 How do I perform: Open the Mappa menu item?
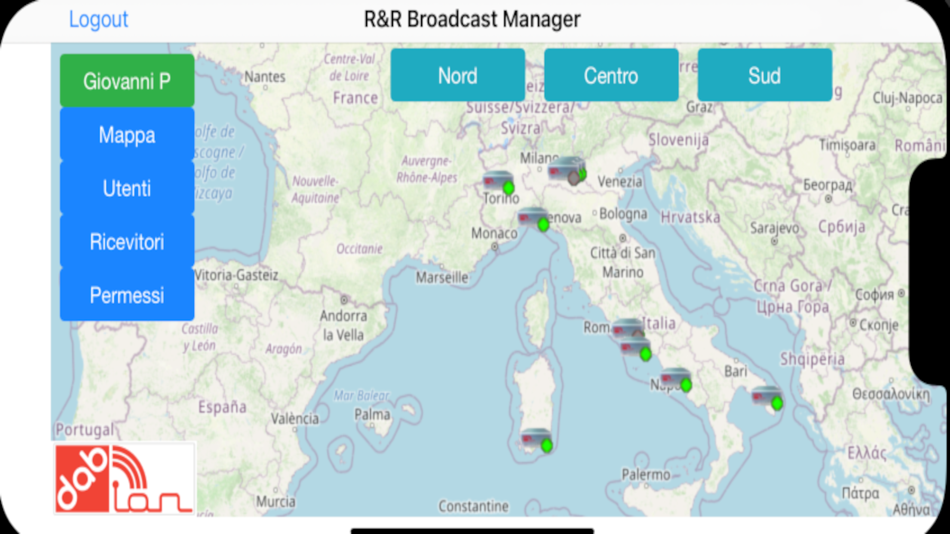[127, 135]
